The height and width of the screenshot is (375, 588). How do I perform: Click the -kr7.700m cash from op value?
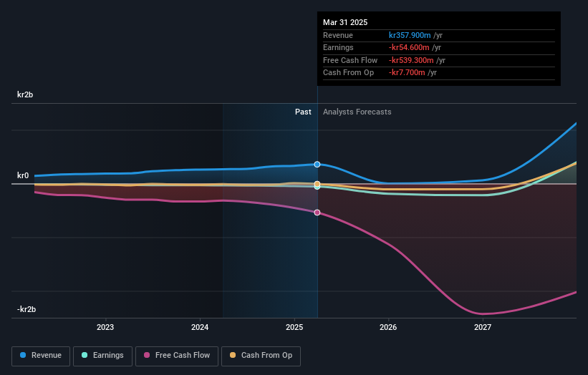click(407, 73)
